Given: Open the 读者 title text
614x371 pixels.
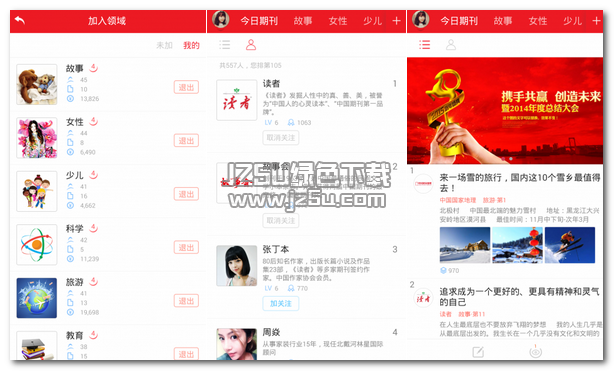Looking at the screenshot, I should pos(271,83).
